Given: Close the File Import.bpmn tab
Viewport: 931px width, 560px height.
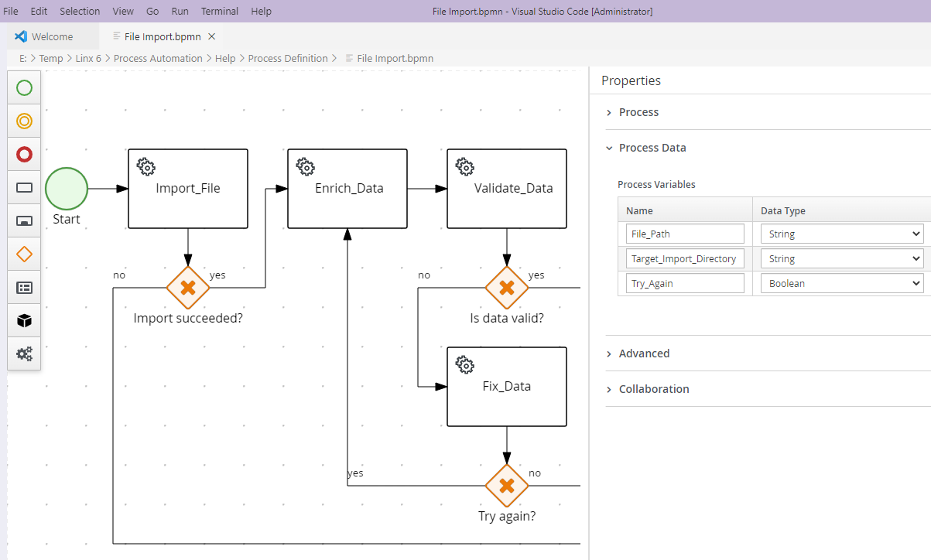Looking at the screenshot, I should [x=212, y=36].
